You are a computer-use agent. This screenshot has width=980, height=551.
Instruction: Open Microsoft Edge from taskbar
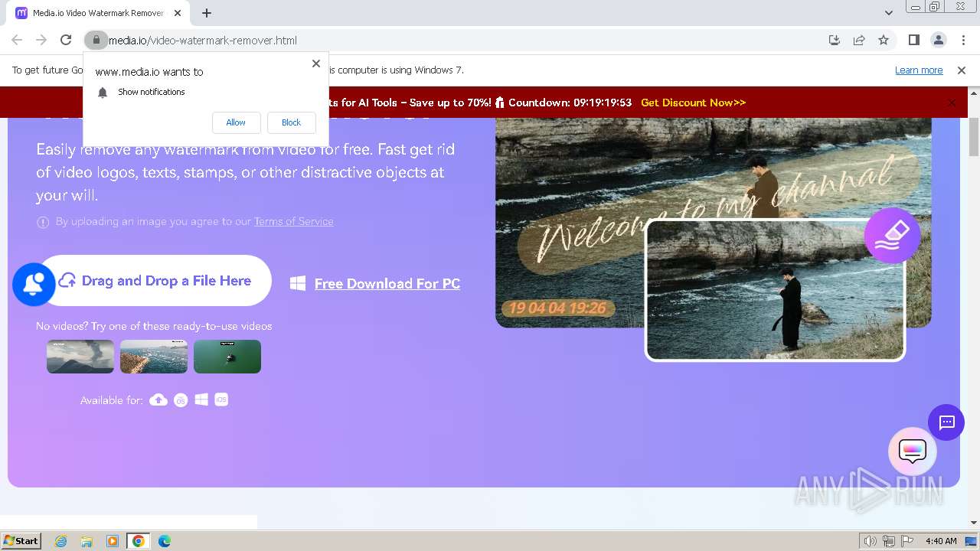tap(165, 541)
